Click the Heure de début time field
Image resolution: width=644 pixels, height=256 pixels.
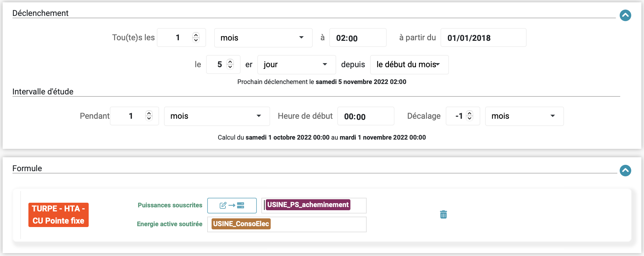click(365, 116)
